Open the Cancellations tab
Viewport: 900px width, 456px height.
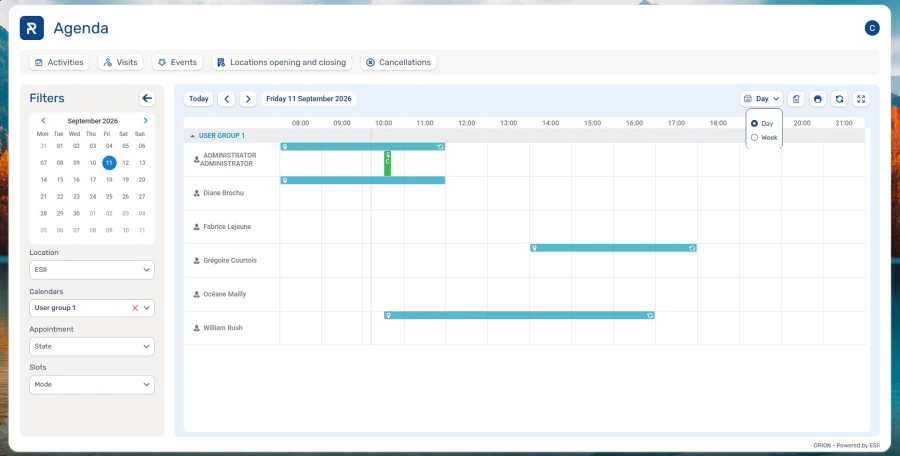click(399, 62)
